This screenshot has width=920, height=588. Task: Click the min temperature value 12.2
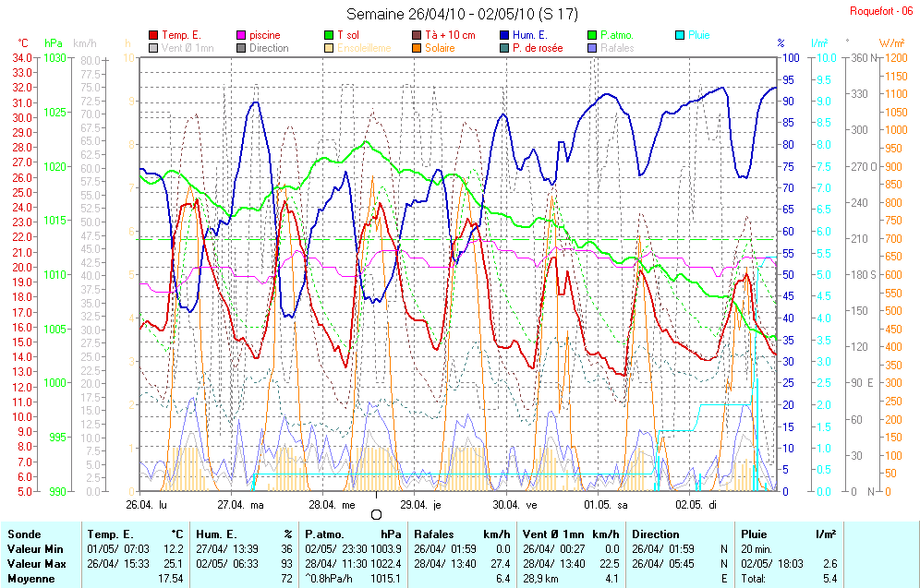(174, 549)
